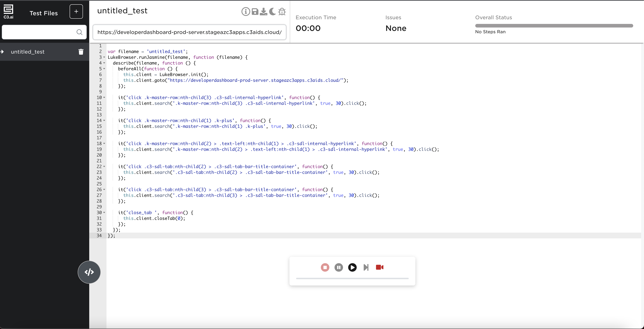Enable dark mode with the moon icon

[x=272, y=12]
